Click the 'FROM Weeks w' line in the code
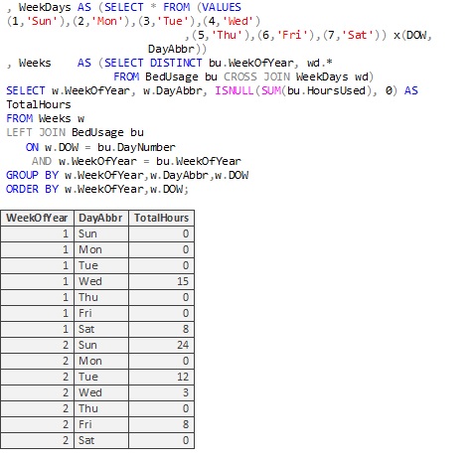This screenshot has width=476, height=462. (x=46, y=118)
